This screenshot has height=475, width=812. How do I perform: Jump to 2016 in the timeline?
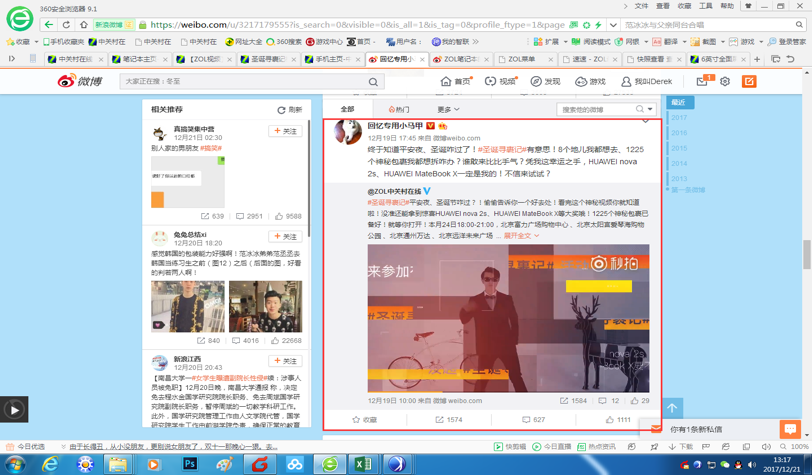[679, 133]
